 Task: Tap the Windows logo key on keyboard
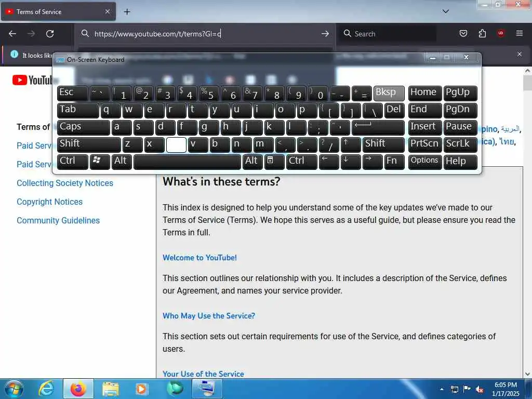pyautogui.click(x=99, y=162)
